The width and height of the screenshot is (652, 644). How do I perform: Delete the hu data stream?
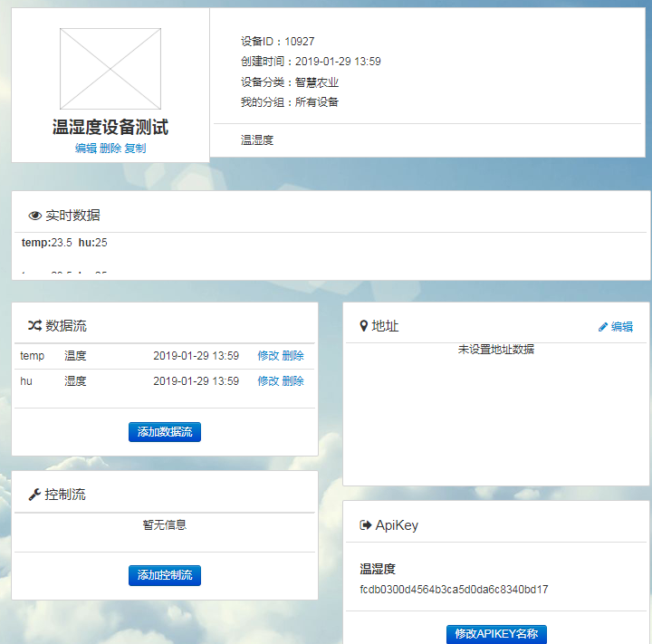[x=292, y=381]
